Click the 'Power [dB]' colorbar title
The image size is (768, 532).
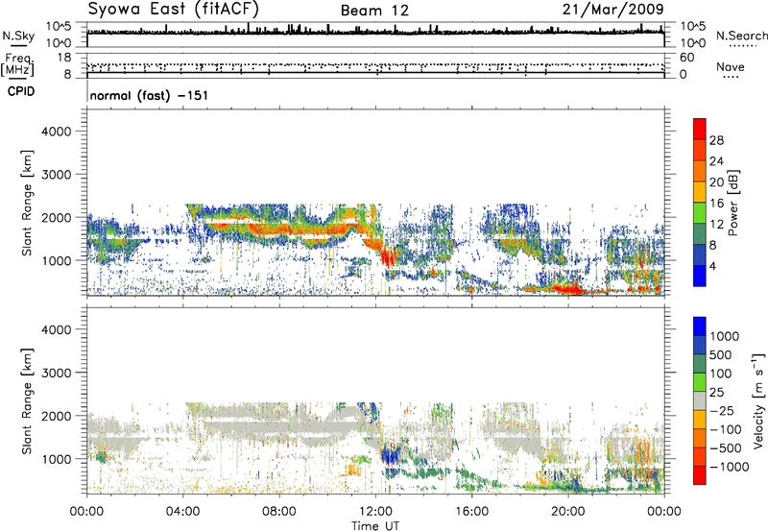[x=733, y=203]
